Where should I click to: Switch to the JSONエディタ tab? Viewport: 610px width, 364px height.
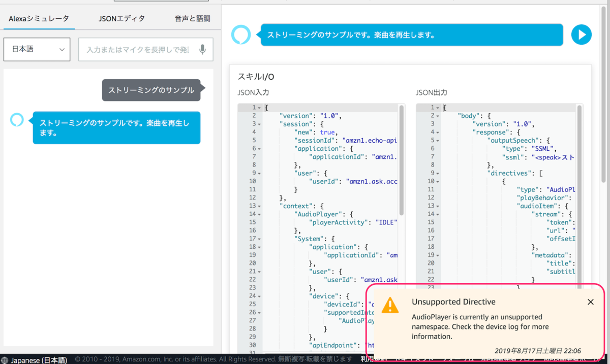pyautogui.click(x=122, y=18)
